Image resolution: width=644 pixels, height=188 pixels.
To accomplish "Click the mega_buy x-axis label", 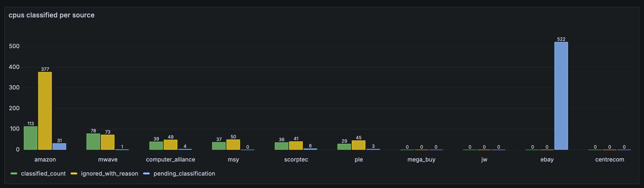I will pos(421,160).
